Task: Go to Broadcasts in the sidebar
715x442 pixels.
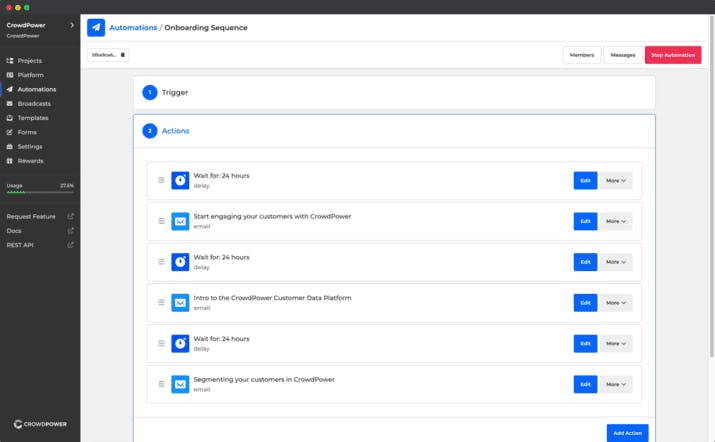Action: pyautogui.click(x=34, y=104)
